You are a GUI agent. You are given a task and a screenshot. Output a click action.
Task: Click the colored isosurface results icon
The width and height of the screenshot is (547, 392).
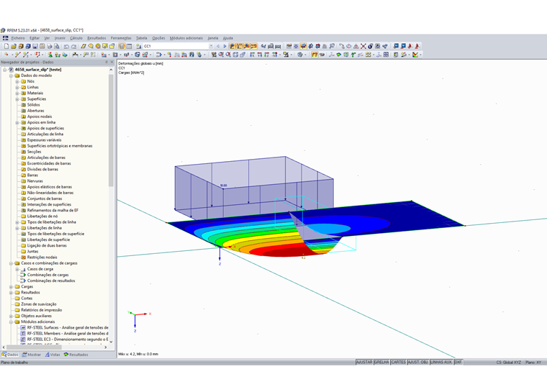(339, 55)
